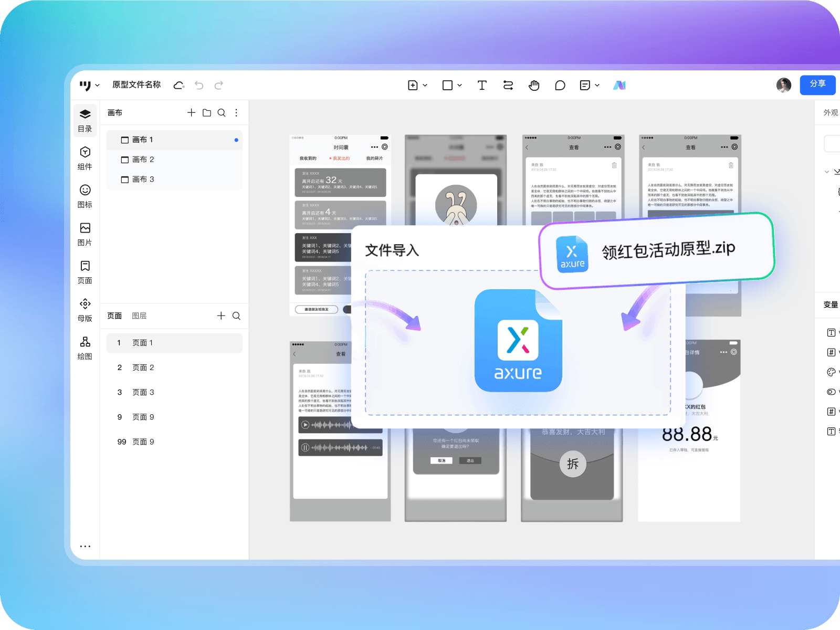Open the sidebar more options ellipsis
This screenshot has height=630, width=840.
pos(85,547)
